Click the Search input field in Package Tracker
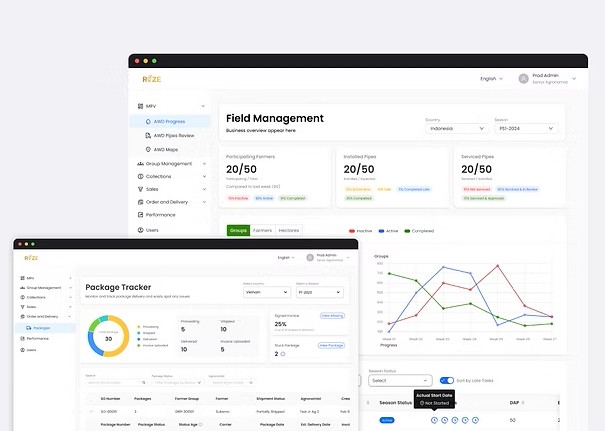605x431 pixels. 116,382
